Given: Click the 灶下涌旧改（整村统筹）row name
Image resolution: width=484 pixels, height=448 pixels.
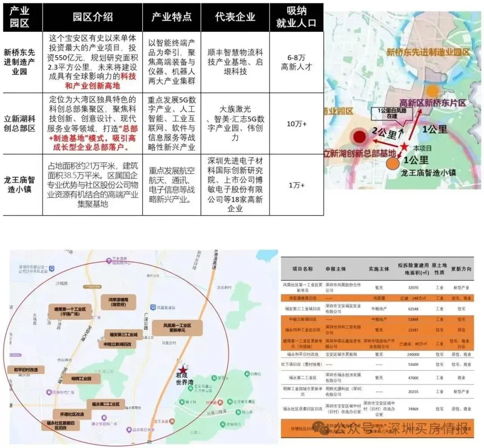Looking at the screenshot, I should (302, 365).
